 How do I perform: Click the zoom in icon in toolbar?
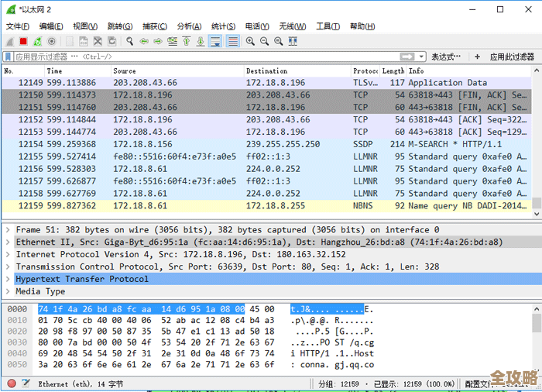[x=252, y=41]
